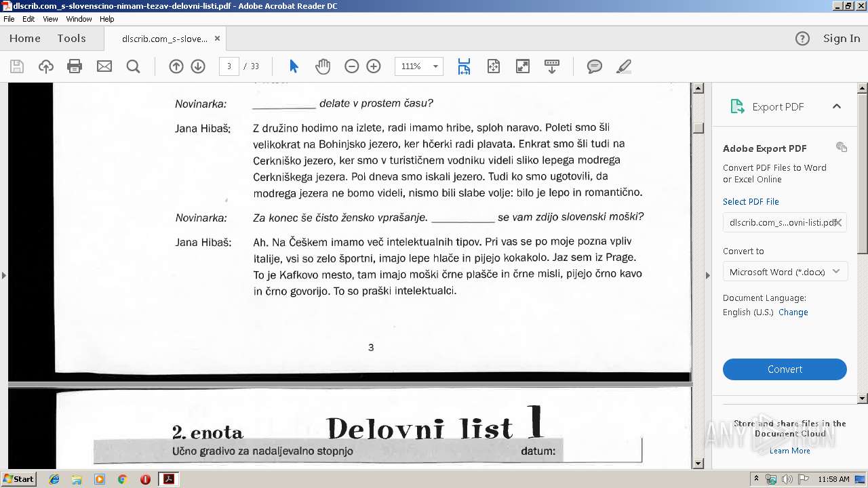This screenshot has height=488, width=868.
Task: Send file by email envelope icon
Action: (104, 66)
